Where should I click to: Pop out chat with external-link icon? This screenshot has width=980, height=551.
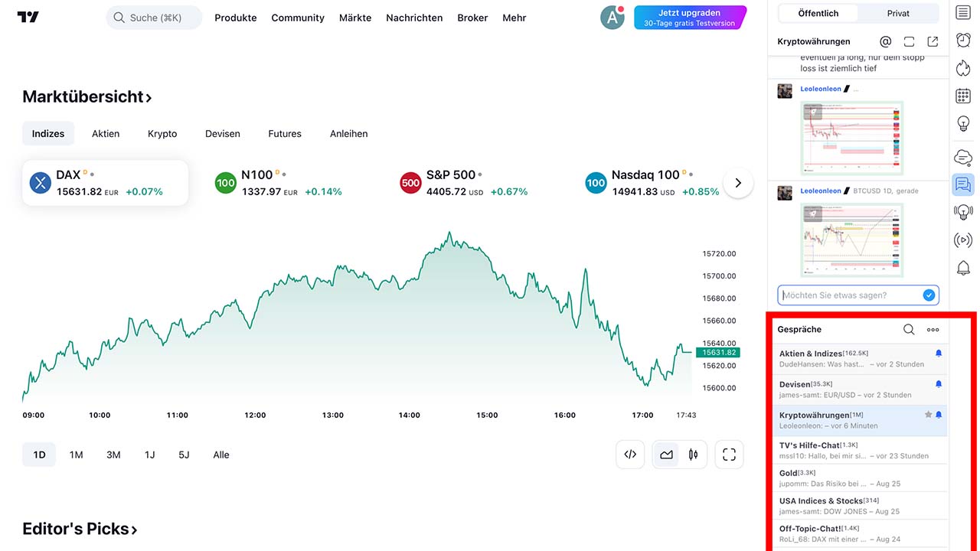click(x=933, y=41)
